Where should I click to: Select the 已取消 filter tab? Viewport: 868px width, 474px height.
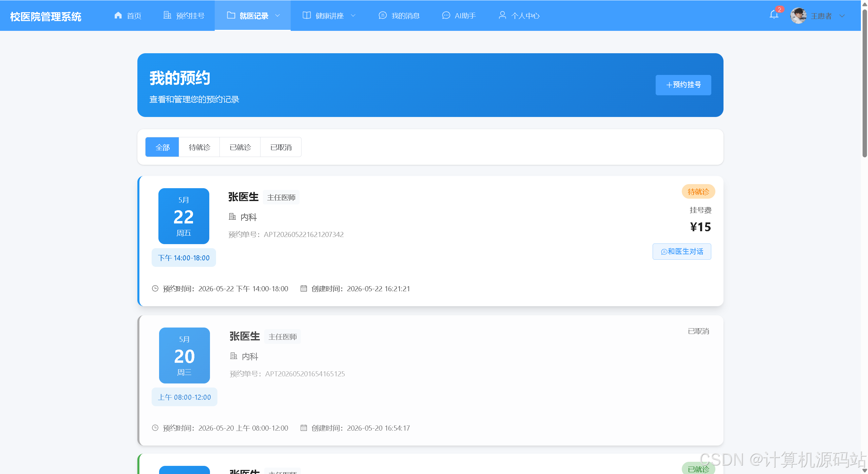click(281, 147)
